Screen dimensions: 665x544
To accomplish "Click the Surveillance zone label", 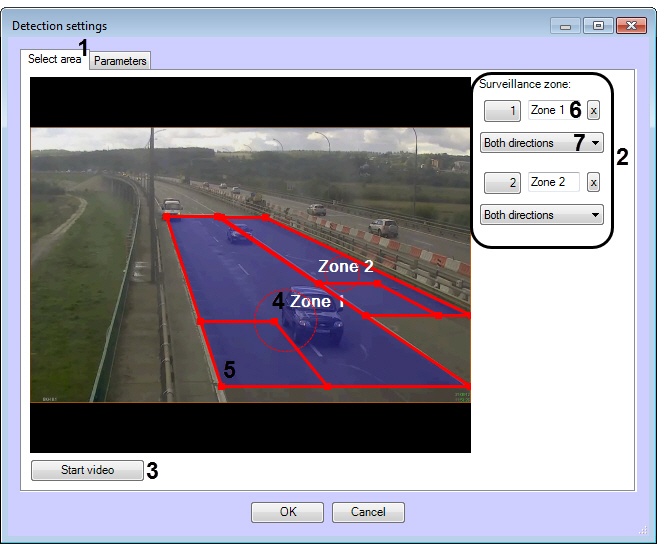I will point(525,84).
